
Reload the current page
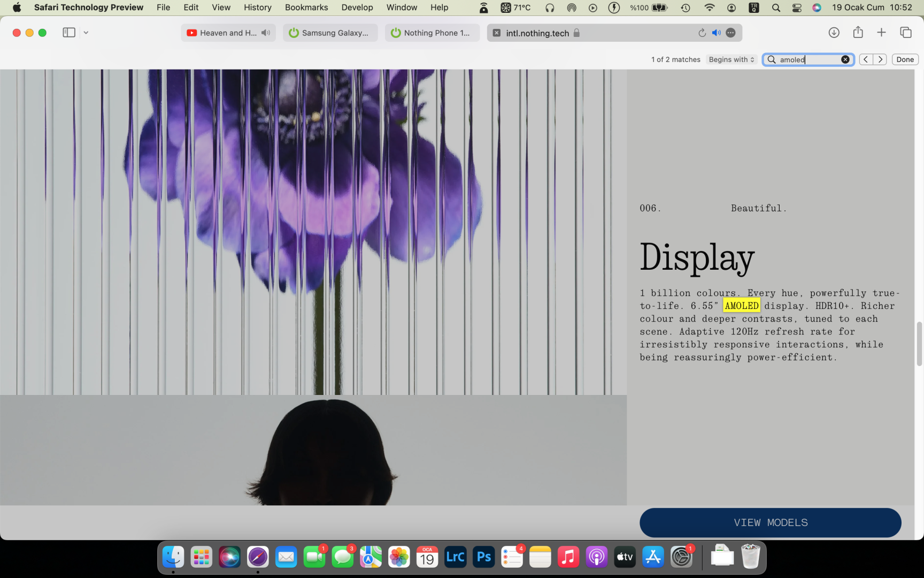[x=702, y=33]
